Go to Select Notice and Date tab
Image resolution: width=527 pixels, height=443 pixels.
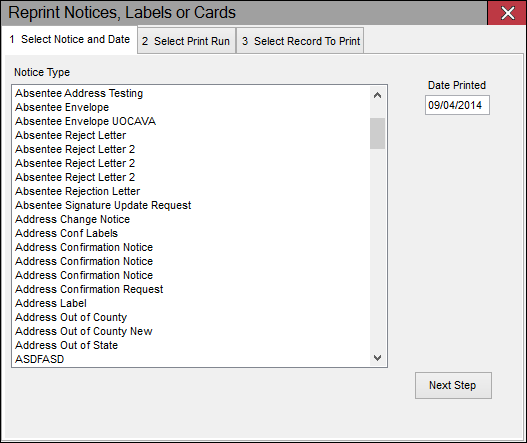coord(70,39)
